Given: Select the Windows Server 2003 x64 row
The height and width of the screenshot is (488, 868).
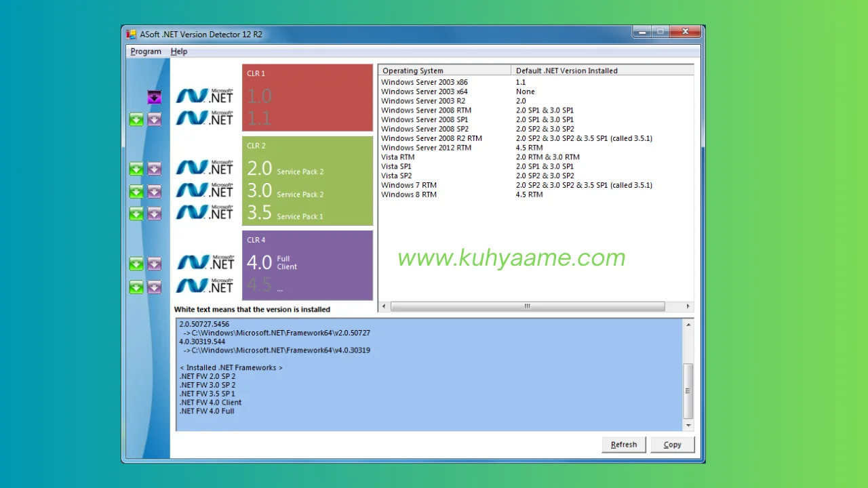Looking at the screenshot, I should point(536,91).
